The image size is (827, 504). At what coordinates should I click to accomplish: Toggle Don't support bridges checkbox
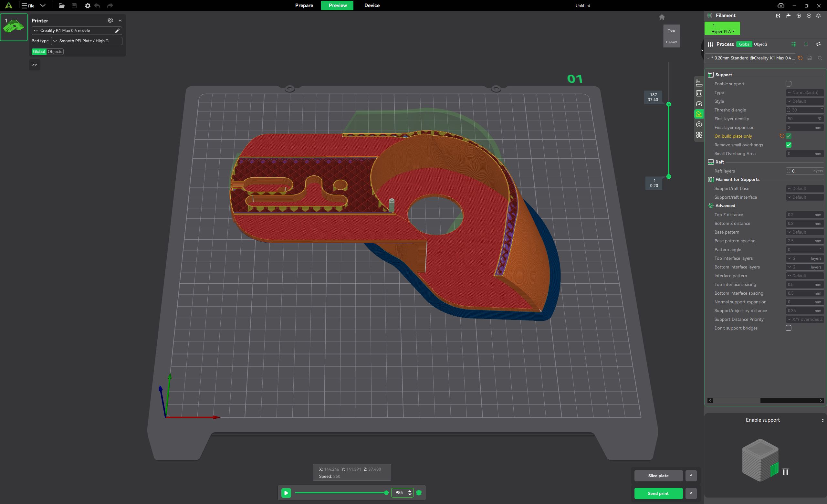coord(788,328)
